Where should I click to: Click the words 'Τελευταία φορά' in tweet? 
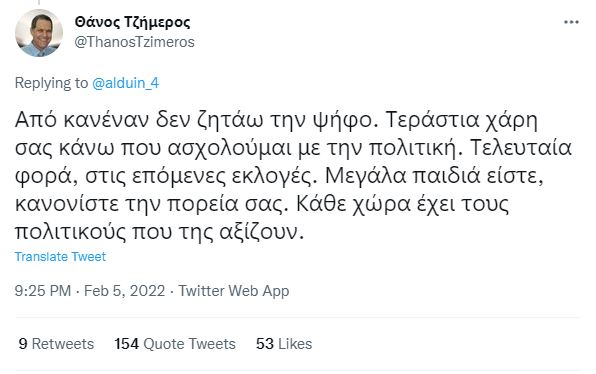tap(521, 148)
